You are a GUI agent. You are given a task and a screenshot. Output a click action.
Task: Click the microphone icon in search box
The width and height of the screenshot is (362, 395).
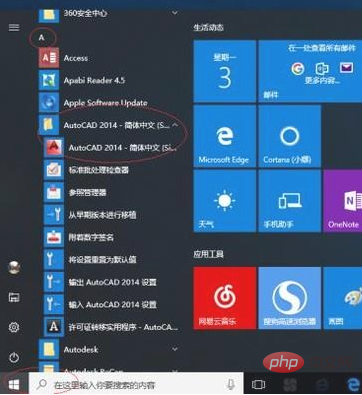[230, 385]
